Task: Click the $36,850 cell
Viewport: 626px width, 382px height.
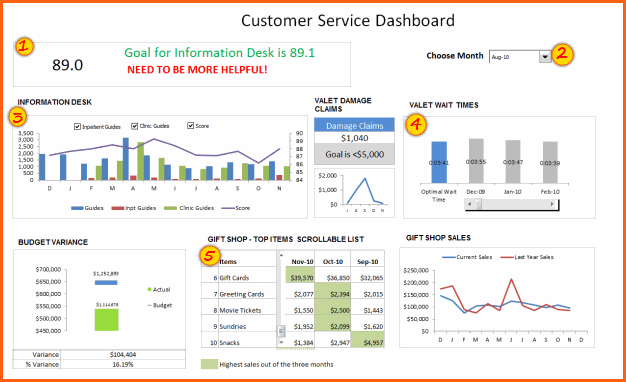Action: (333, 275)
